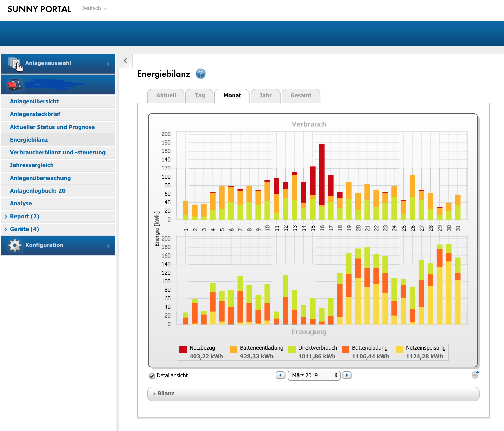This screenshot has height=431, width=504.
Task: Switch to the Tag tab
Action: [x=200, y=96]
